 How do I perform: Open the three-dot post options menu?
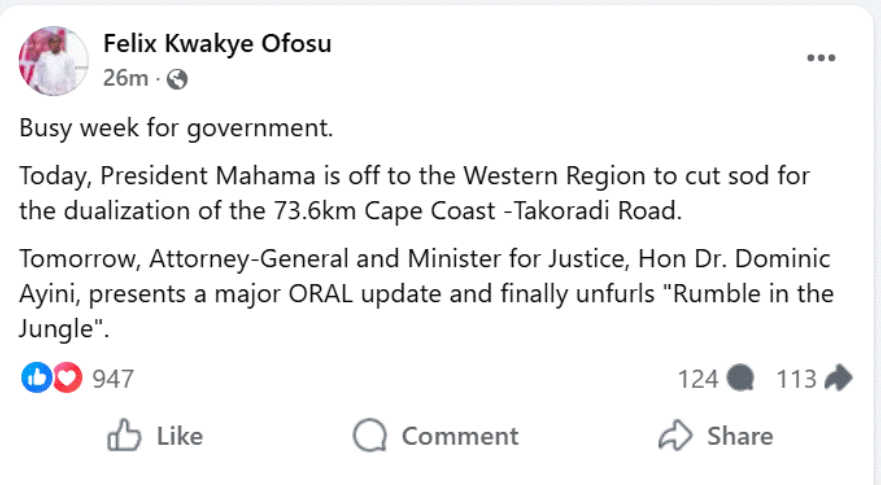coord(820,59)
